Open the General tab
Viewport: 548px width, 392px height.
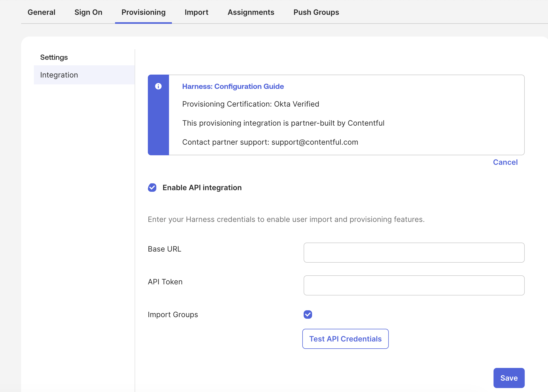(42, 12)
